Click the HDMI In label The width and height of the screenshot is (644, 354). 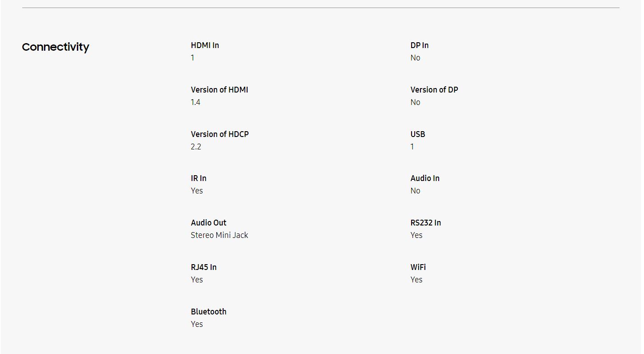pos(205,45)
